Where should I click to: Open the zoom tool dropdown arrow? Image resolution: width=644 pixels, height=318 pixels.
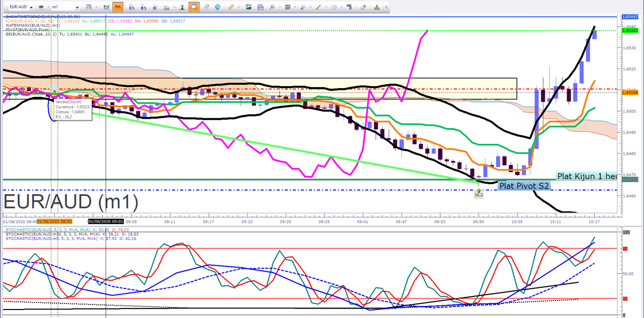174,7
